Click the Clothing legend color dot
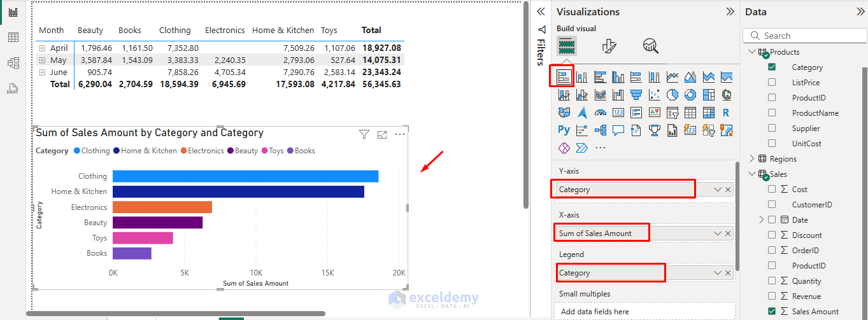Image resolution: width=868 pixels, height=320 pixels. click(x=77, y=151)
